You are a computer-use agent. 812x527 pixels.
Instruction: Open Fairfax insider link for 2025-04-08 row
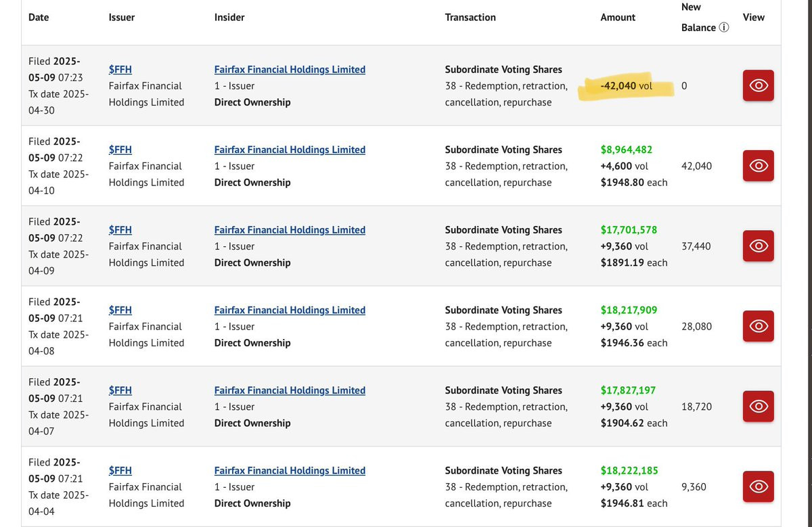290,310
